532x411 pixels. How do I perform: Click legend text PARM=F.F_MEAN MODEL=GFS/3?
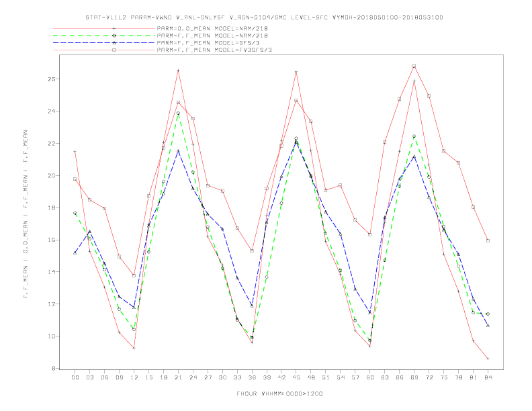coord(208,43)
